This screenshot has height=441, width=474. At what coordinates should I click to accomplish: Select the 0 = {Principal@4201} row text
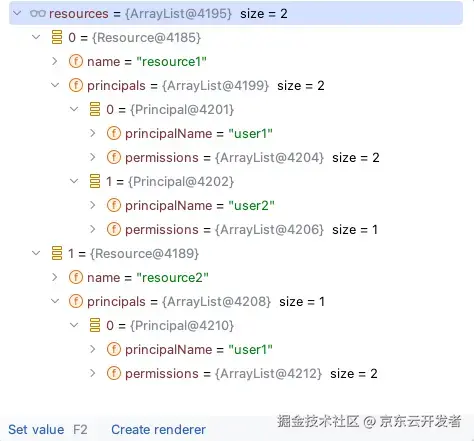pyautogui.click(x=170, y=110)
